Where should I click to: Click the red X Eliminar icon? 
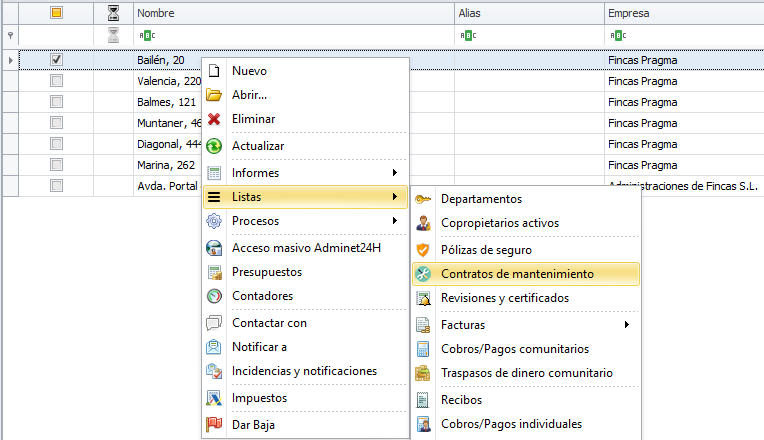tap(213, 119)
